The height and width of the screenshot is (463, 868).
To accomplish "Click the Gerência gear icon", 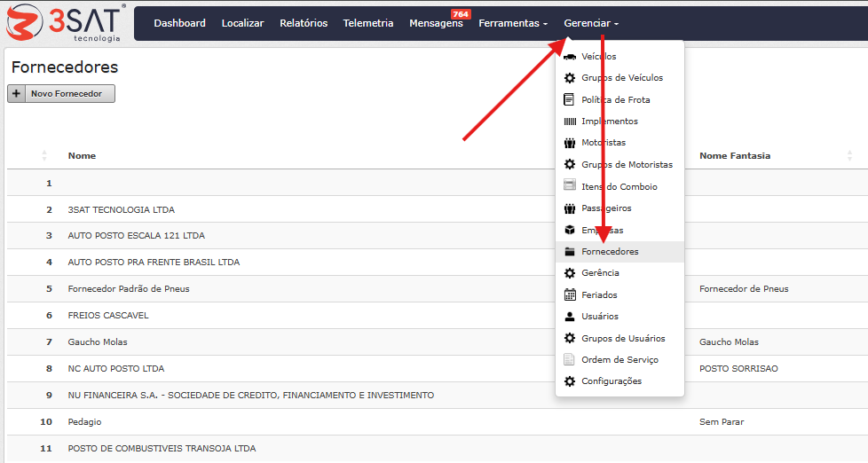I will pos(570,272).
